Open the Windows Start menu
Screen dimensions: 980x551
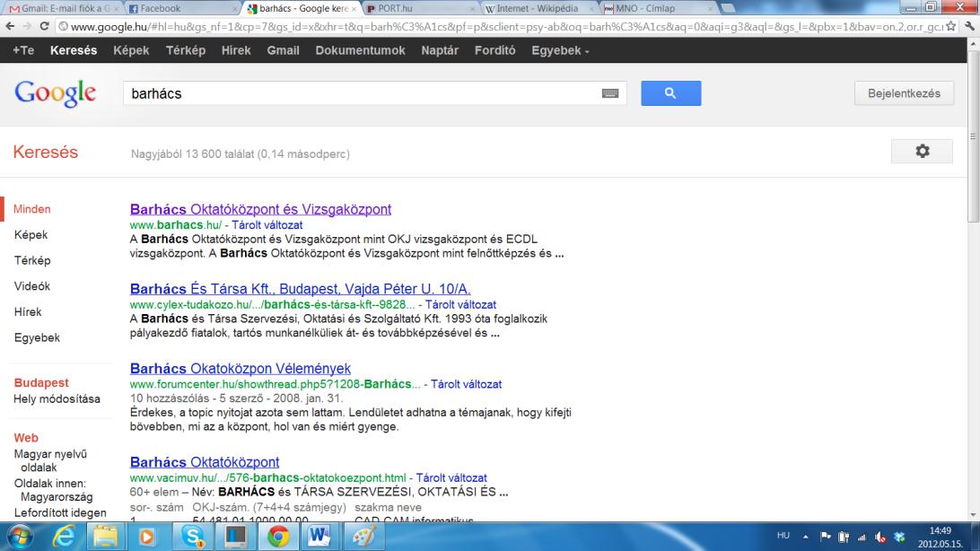[x=20, y=537]
